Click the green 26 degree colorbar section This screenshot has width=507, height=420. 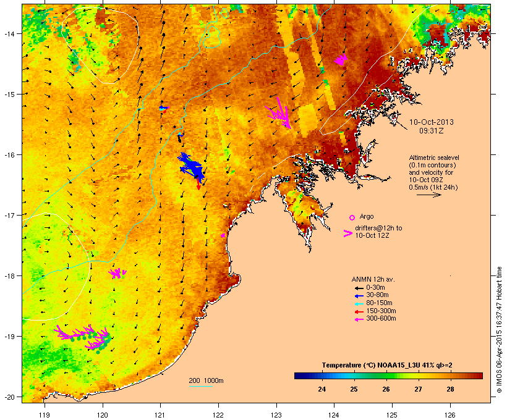386,376
